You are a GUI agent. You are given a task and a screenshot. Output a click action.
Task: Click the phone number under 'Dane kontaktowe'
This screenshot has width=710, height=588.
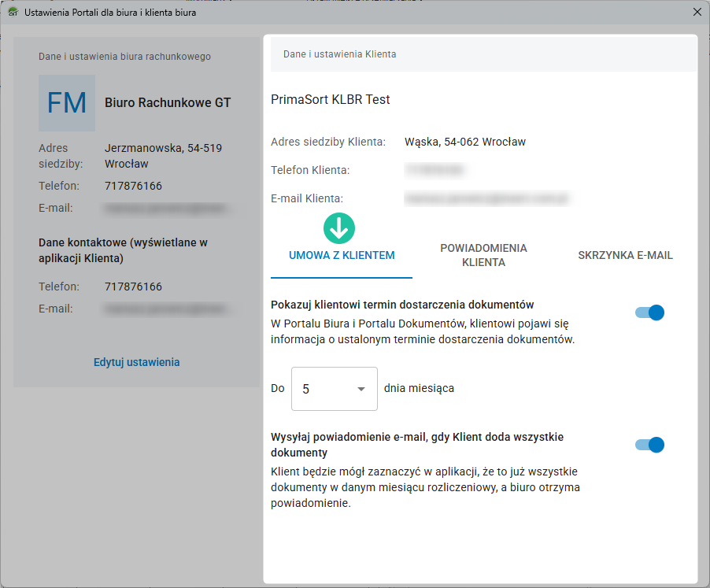[x=133, y=287]
